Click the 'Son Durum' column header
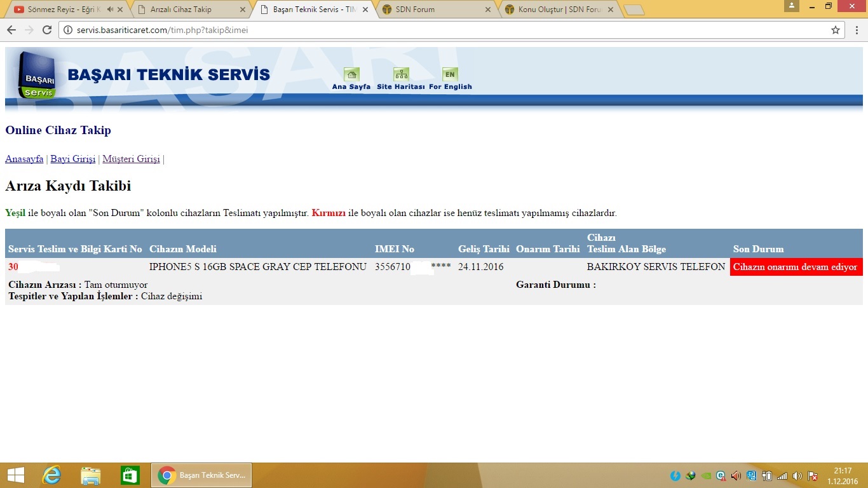The height and width of the screenshot is (488, 868). tap(758, 249)
